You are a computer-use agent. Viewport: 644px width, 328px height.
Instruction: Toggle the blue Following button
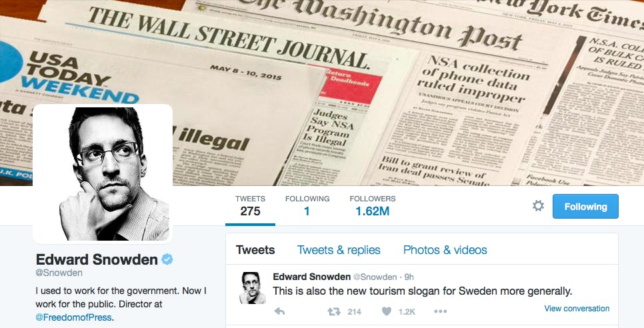(x=585, y=207)
